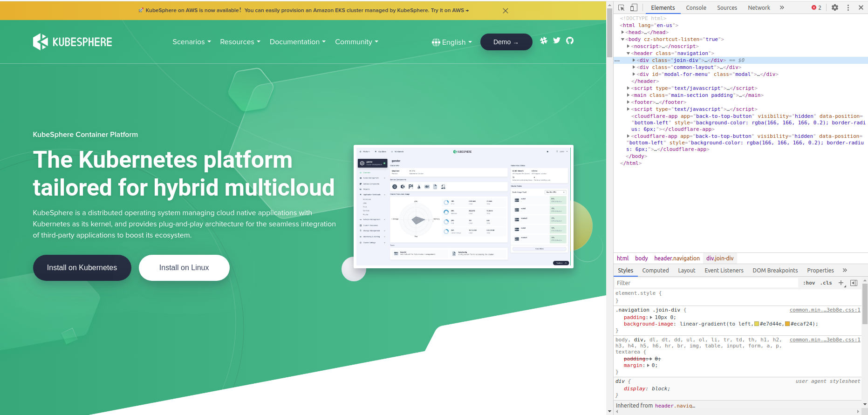Select div.join-div in the DOM breadcrumb
Viewport: 868px width, 415px height.
click(720, 259)
